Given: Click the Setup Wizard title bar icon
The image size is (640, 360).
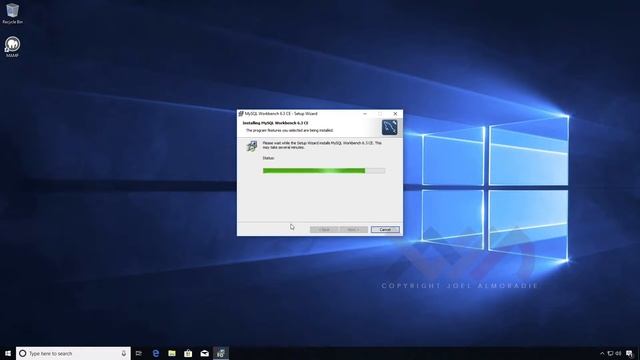Looking at the screenshot, I should (241, 113).
